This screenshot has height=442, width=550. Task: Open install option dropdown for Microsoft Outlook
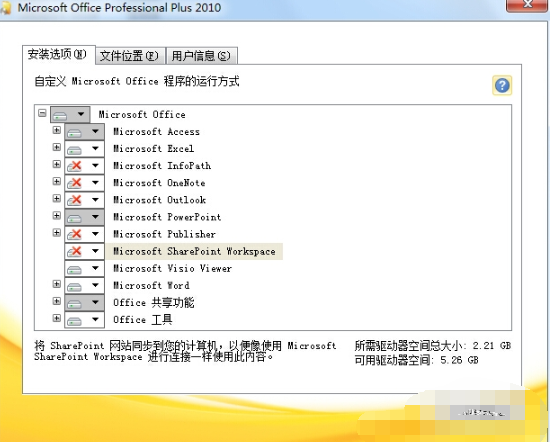(x=95, y=200)
